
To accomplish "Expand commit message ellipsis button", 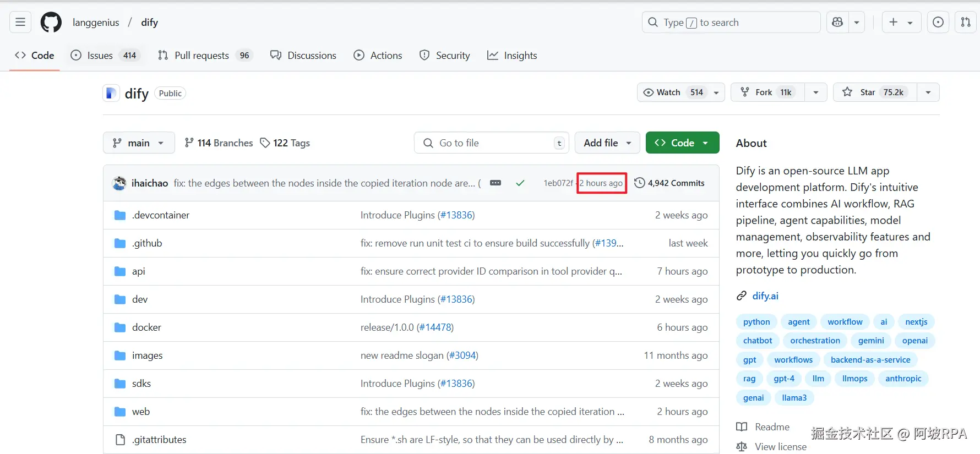I will coord(496,183).
